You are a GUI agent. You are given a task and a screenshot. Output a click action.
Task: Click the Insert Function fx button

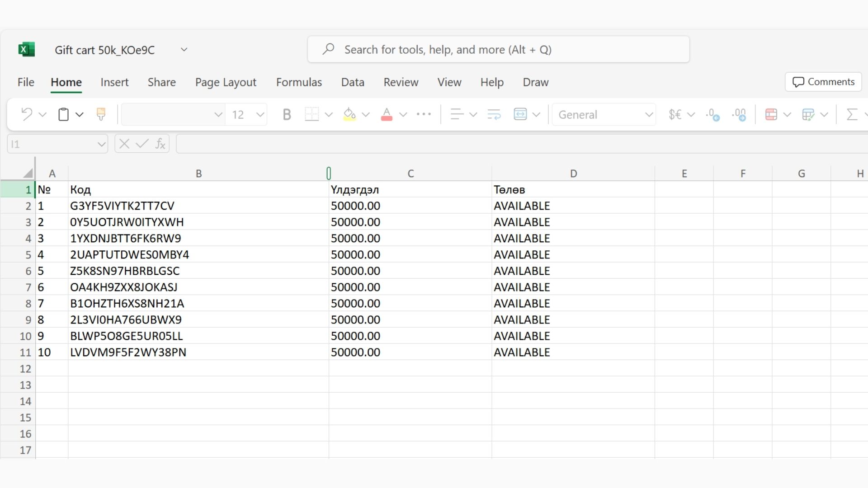tap(160, 144)
